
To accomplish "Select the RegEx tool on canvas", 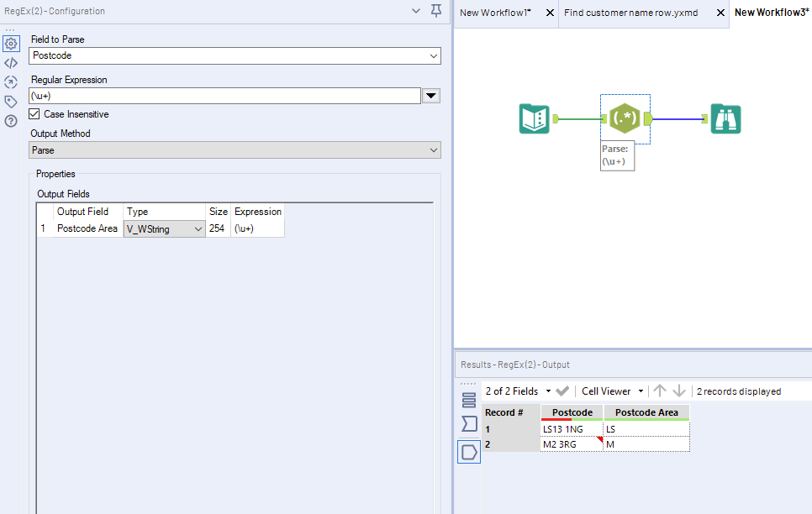I will pos(625,118).
